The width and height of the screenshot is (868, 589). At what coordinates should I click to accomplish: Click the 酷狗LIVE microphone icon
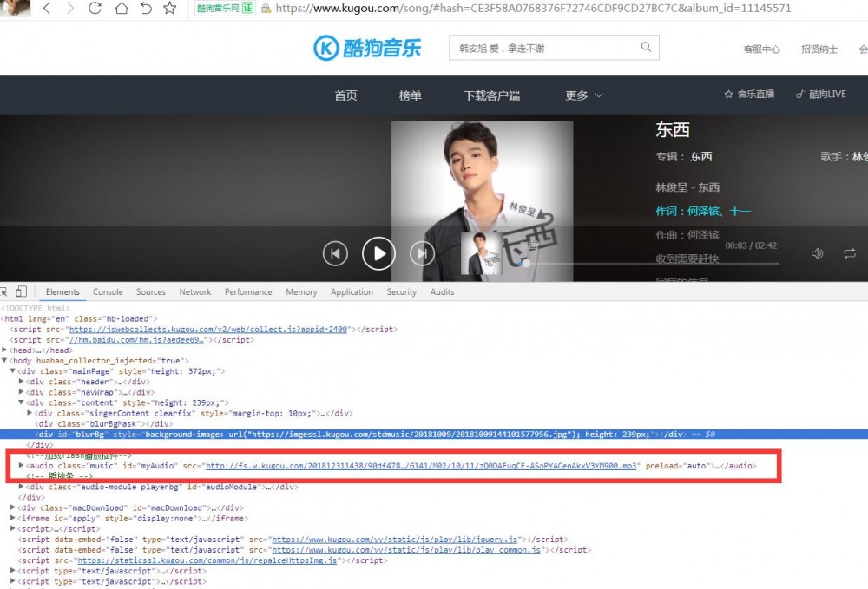click(x=802, y=94)
